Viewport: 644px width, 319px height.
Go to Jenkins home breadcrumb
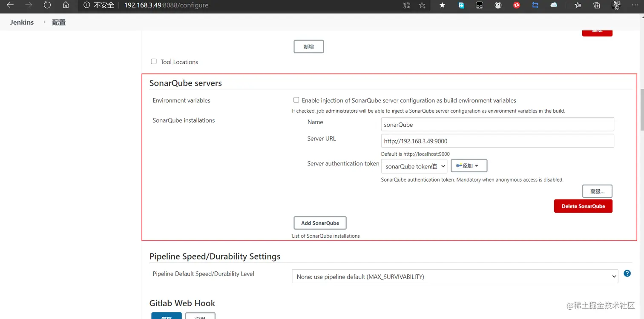pos(22,22)
